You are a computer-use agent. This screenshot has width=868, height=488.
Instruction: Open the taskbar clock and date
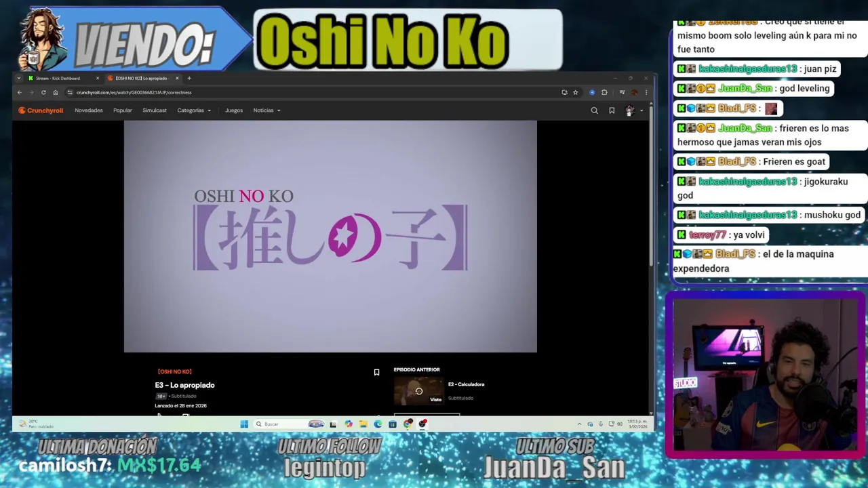coord(637,424)
